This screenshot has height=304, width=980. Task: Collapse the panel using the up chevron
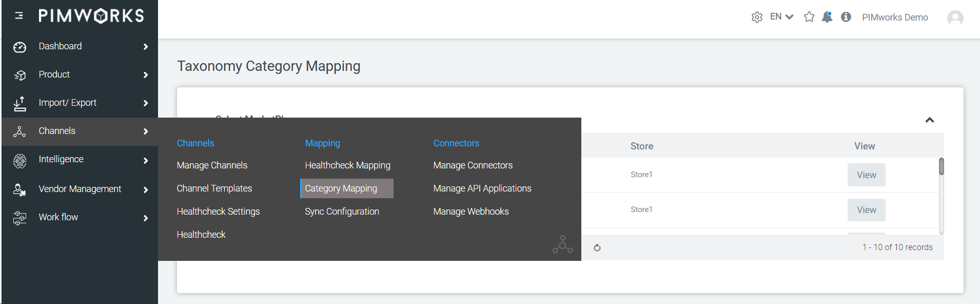(930, 120)
